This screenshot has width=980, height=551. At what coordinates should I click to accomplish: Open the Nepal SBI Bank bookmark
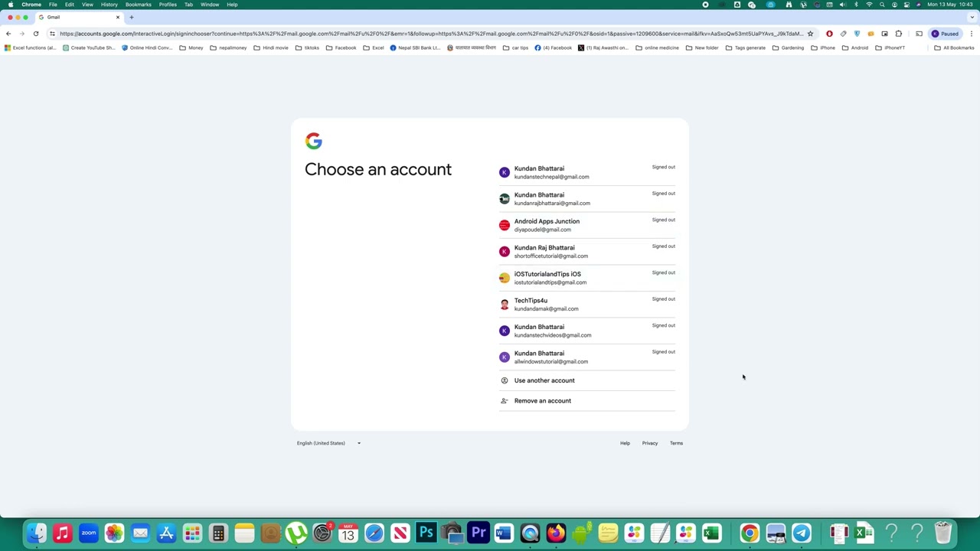point(415,47)
